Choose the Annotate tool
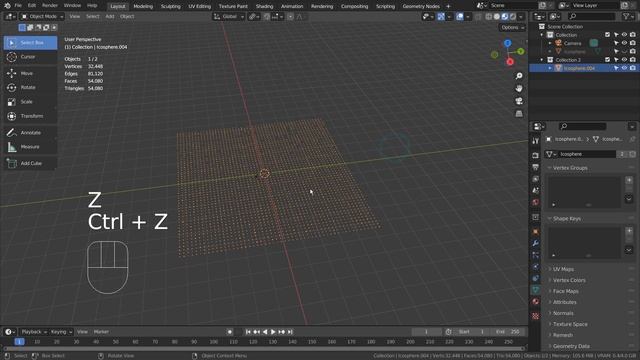 31,133
